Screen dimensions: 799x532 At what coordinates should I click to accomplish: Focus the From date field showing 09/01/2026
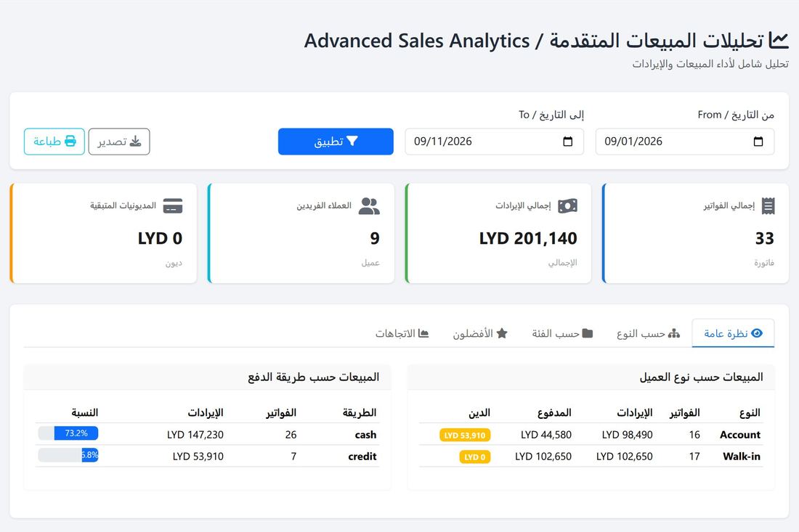pos(685,142)
